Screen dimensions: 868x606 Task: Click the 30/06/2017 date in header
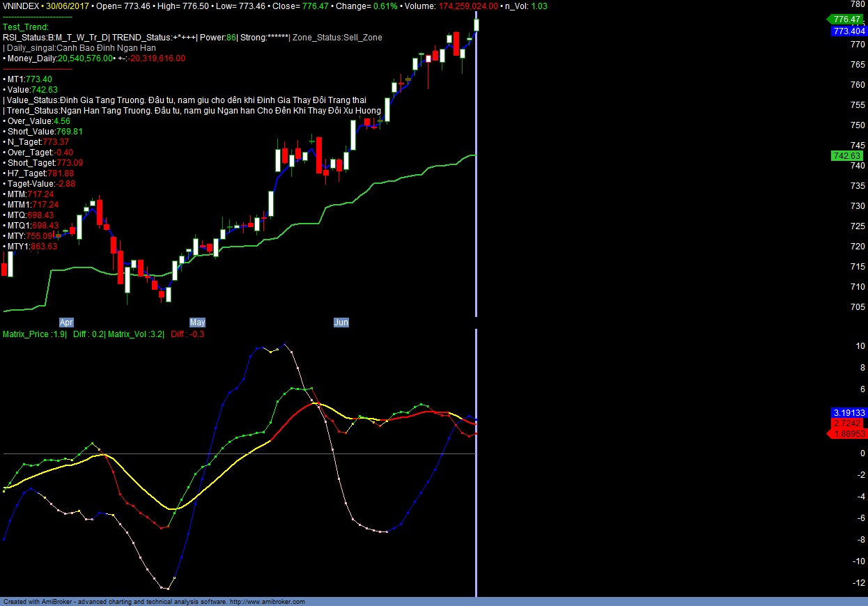coord(68,6)
